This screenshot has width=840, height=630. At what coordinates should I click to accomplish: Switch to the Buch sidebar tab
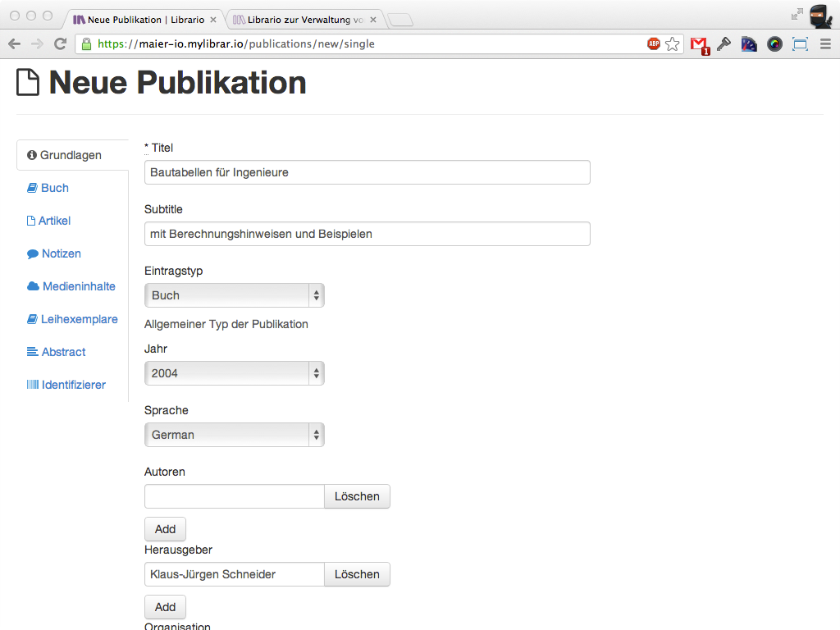tap(54, 188)
